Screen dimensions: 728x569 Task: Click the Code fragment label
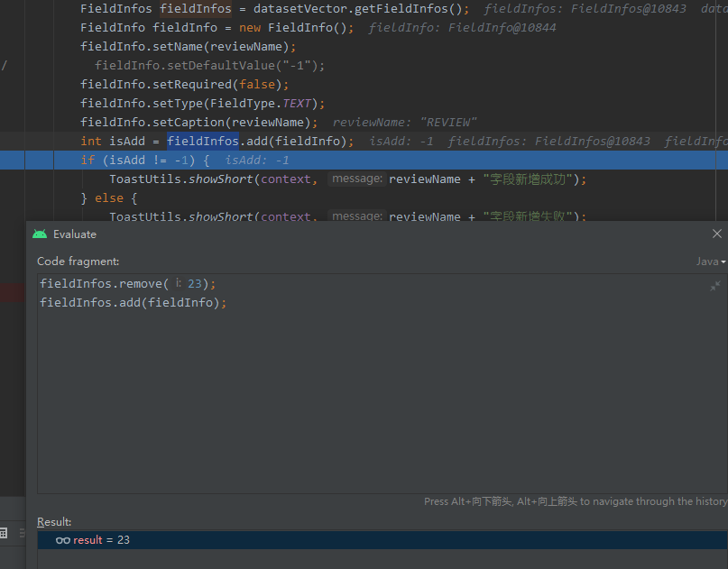click(x=78, y=262)
